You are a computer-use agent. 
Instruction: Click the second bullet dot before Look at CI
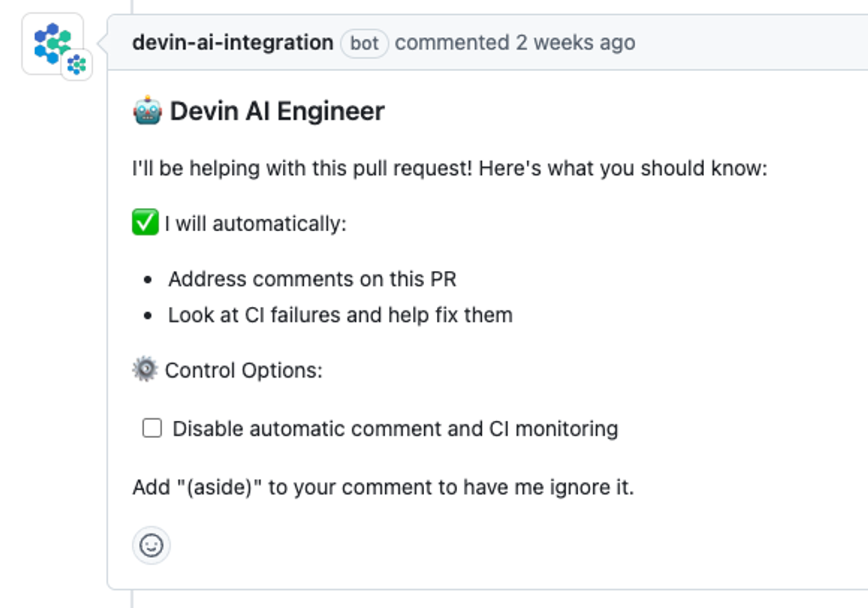(x=148, y=315)
